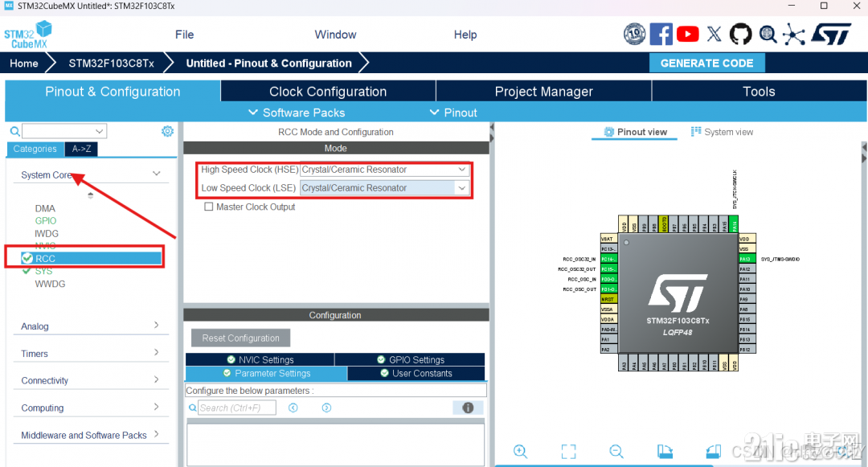Open the Help menu
Image resolution: width=868 pixels, height=467 pixels.
(465, 35)
